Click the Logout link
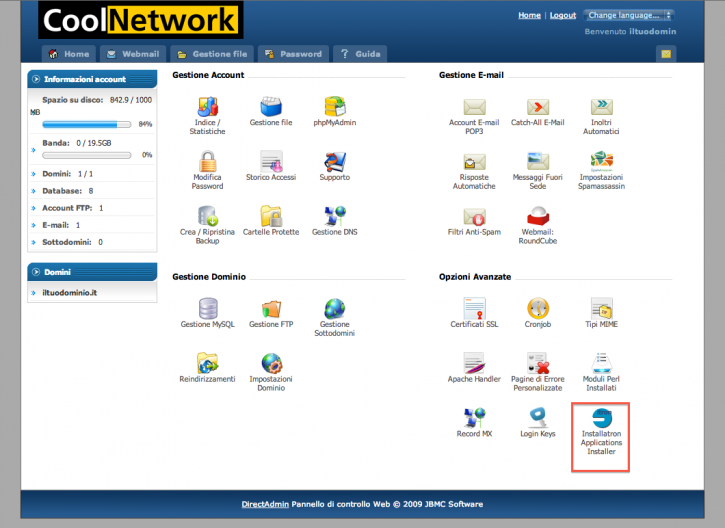The width and height of the screenshot is (725, 528). [563, 15]
